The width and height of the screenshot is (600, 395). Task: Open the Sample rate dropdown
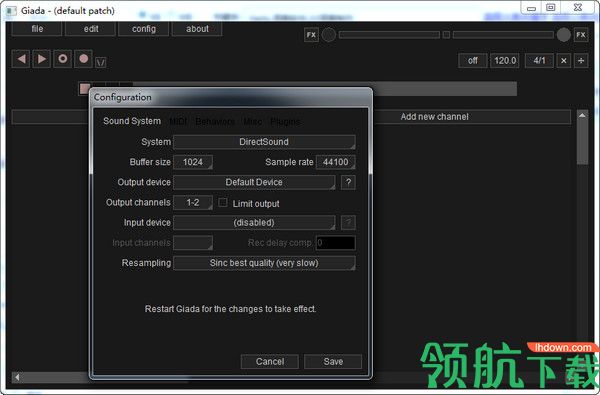point(336,162)
